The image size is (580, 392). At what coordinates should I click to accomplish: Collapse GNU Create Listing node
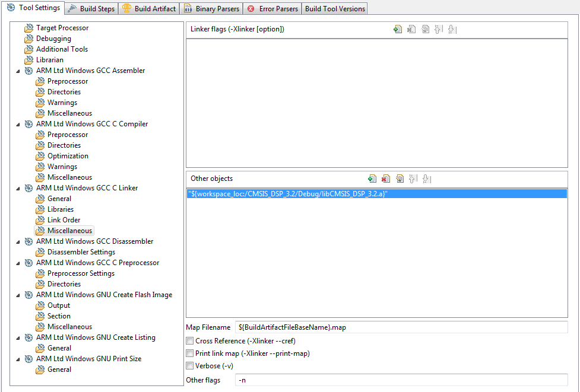pos(18,338)
